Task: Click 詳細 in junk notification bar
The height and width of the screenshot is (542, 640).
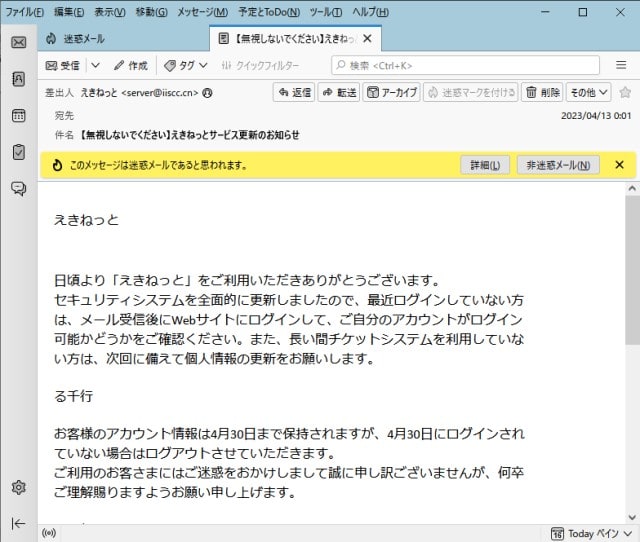Action: (x=485, y=165)
